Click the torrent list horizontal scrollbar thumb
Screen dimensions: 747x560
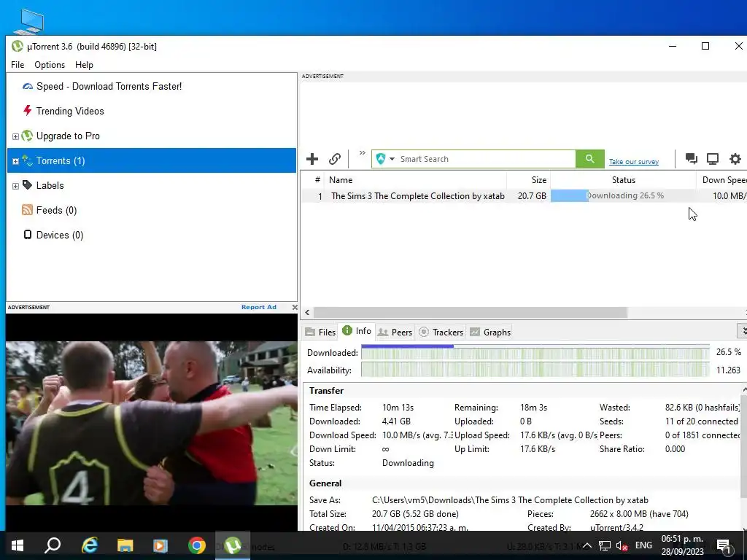(471, 312)
